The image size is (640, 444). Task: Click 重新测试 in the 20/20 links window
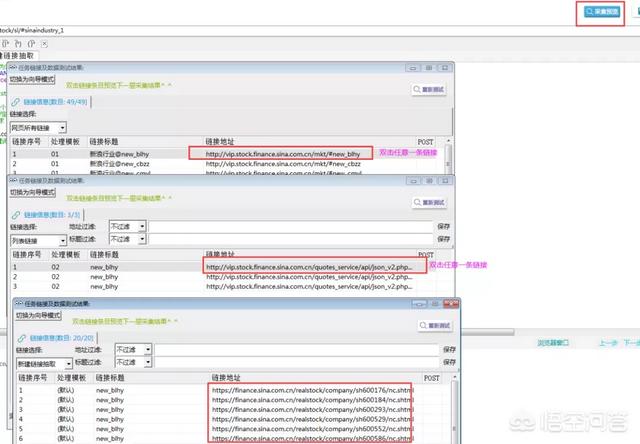point(435,326)
